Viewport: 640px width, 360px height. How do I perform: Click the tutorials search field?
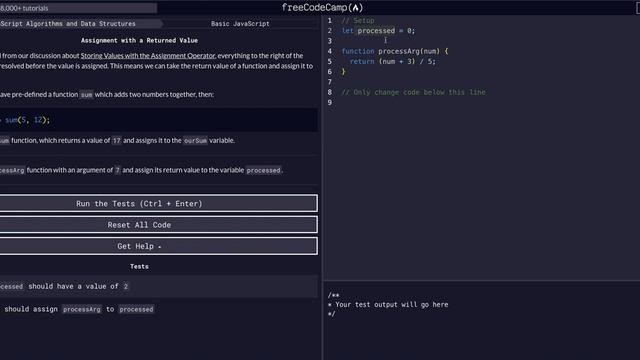tap(78, 8)
